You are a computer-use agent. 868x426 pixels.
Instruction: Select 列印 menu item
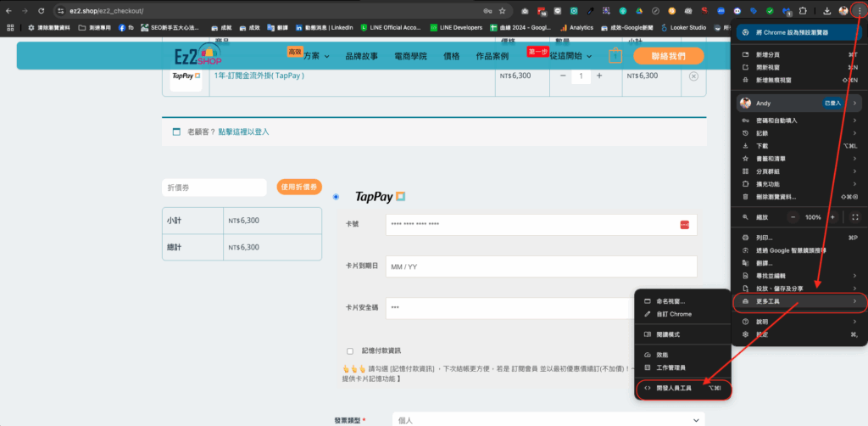point(800,238)
